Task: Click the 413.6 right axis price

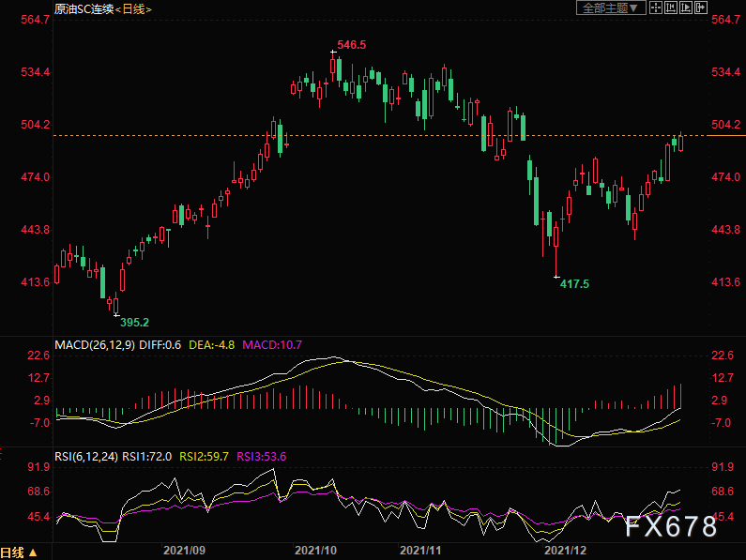Action: click(x=725, y=282)
